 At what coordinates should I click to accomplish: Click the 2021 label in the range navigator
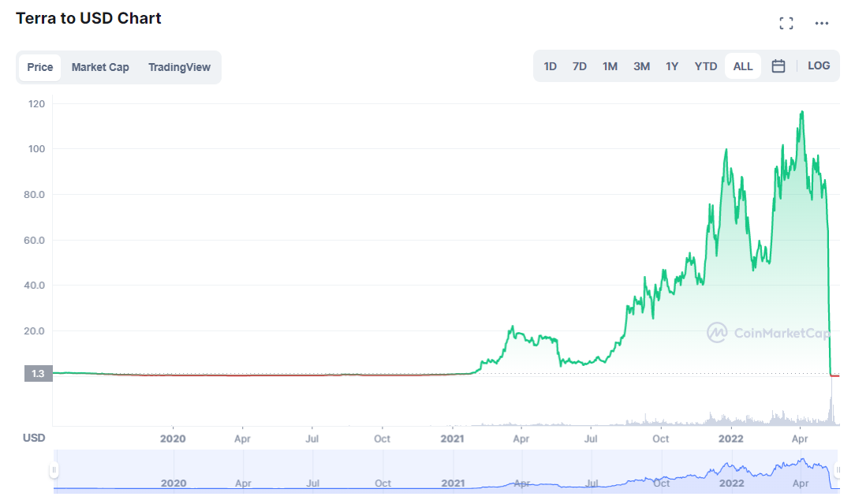tap(453, 483)
